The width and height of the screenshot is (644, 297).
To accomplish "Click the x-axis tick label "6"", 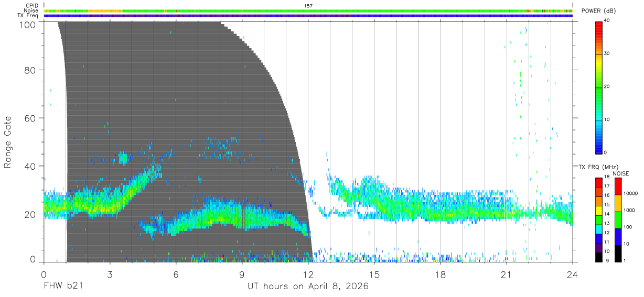I will [176, 273].
